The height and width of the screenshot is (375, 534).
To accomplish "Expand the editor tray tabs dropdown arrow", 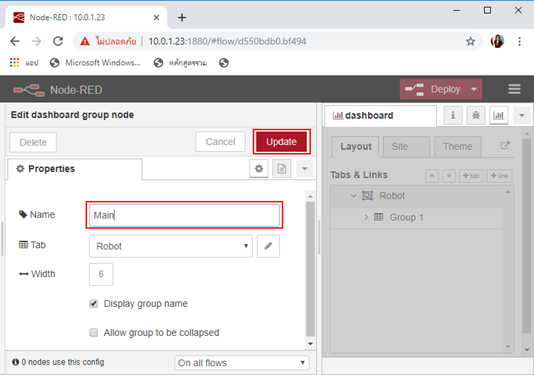I will (305, 169).
